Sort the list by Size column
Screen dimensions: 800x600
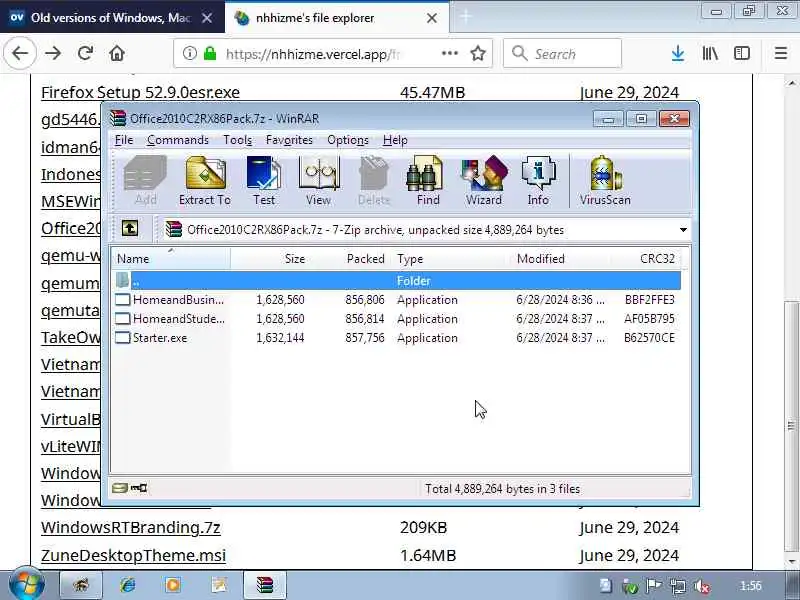pos(269,259)
